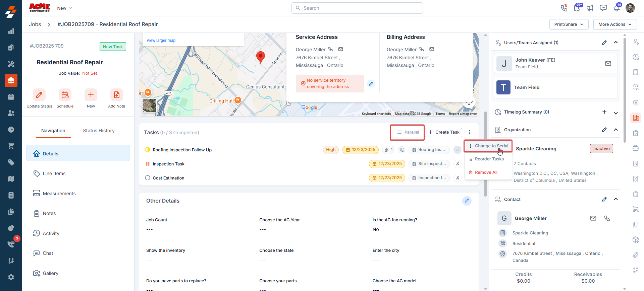Switch to the Status History tab
The height and width of the screenshot is (291, 644).
click(99, 131)
